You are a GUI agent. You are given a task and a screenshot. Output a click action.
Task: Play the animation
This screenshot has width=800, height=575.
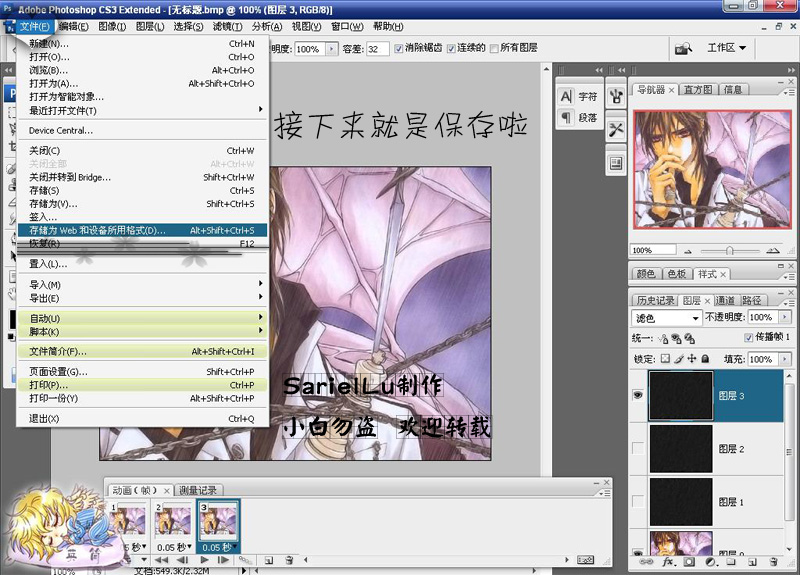(x=204, y=560)
